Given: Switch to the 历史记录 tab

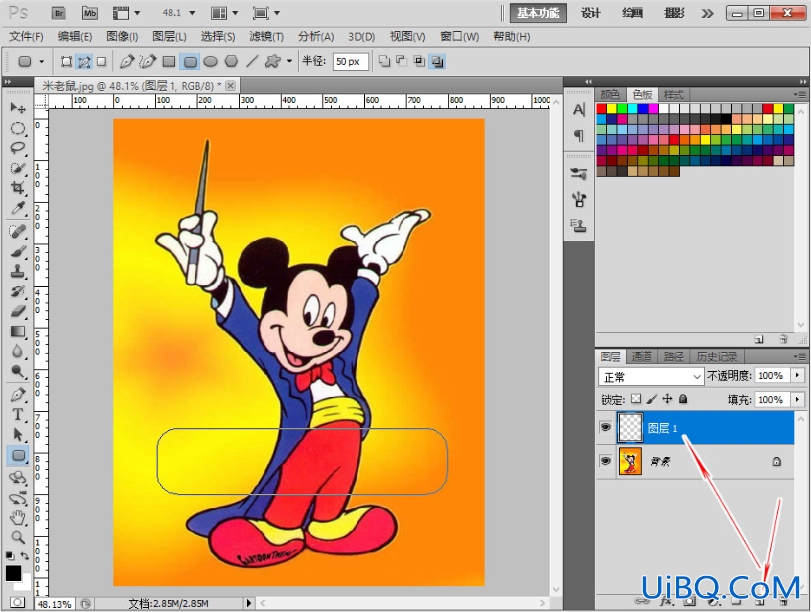Looking at the screenshot, I should tap(716, 356).
